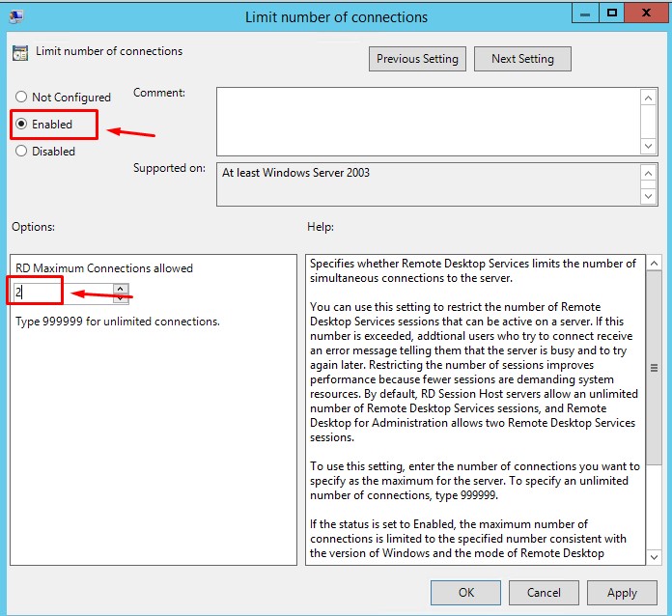Apply the policy changes
The height and width of the screenshot is (616, 672).
click(x=622, y=593)
